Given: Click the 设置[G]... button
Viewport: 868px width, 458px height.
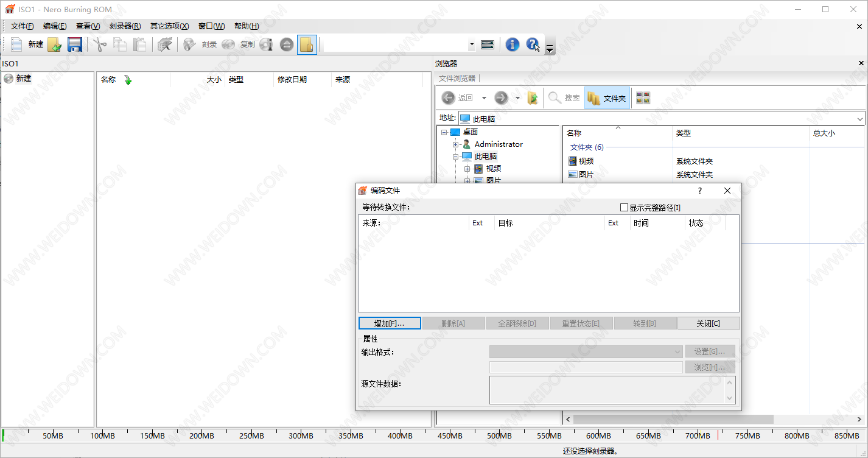Looking at the screenshot, I should click(x=710, y=351).
